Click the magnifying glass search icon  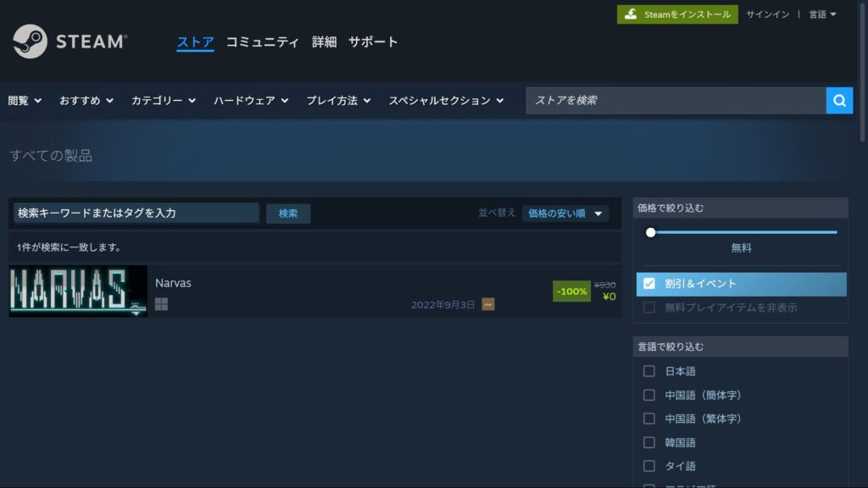[x=839, y=100]
